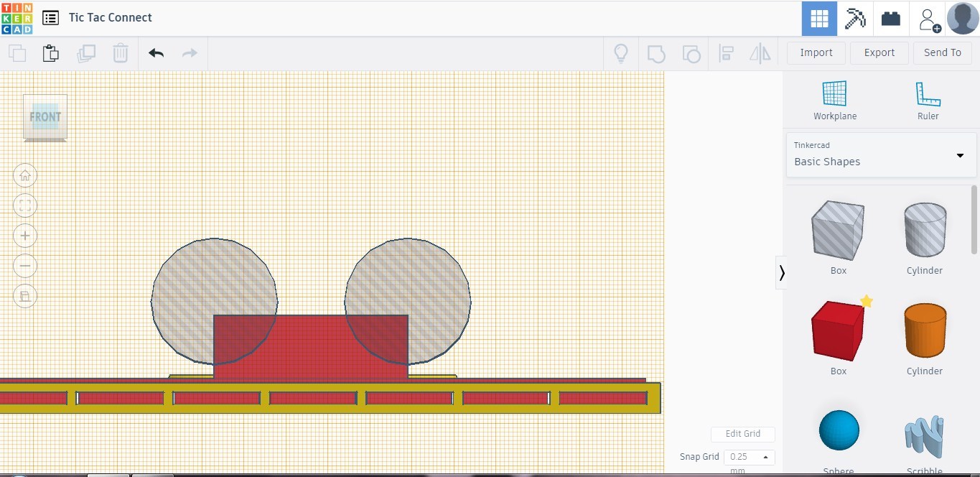Undo the last action
Screen dimensions: 980x477
(x=156, y=53)
